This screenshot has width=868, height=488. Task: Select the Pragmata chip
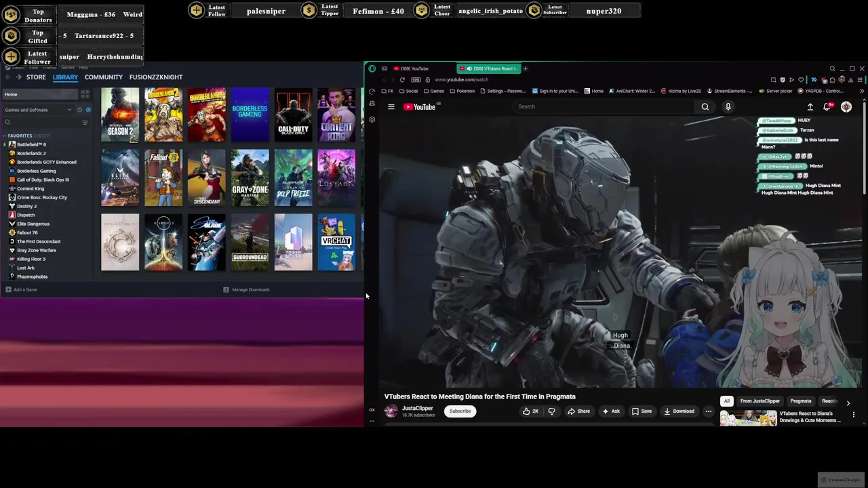(801, 401)
